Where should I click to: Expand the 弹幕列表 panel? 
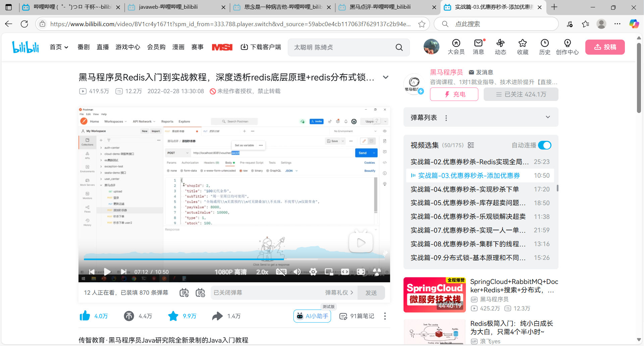pos(548,117)
